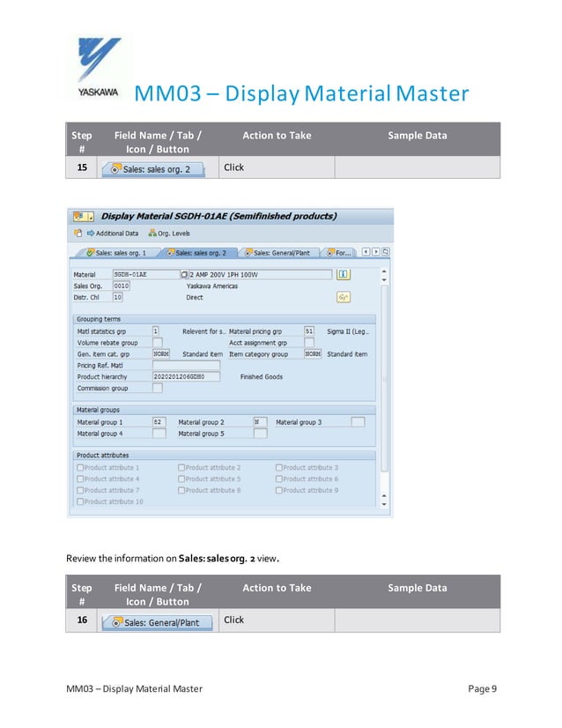562x728 pixels.
Task: Toggle the Product attribute 8 checkbox
Action: 181,490
